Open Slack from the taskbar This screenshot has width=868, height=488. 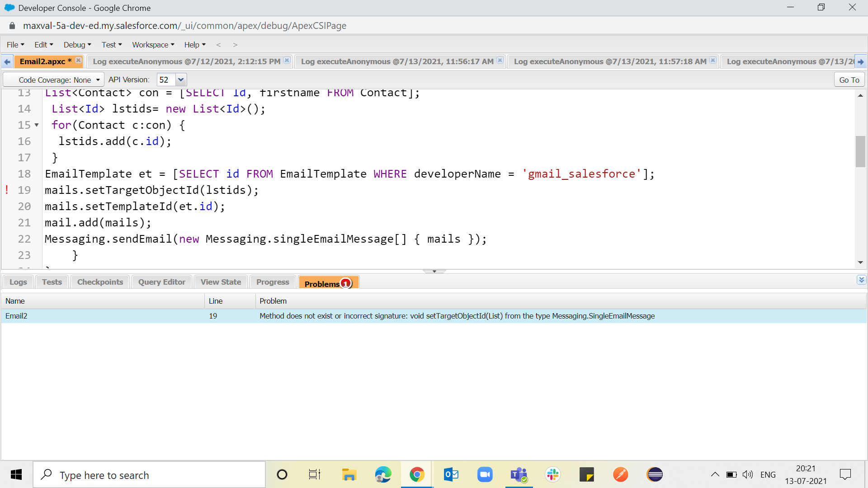(553, 474)
